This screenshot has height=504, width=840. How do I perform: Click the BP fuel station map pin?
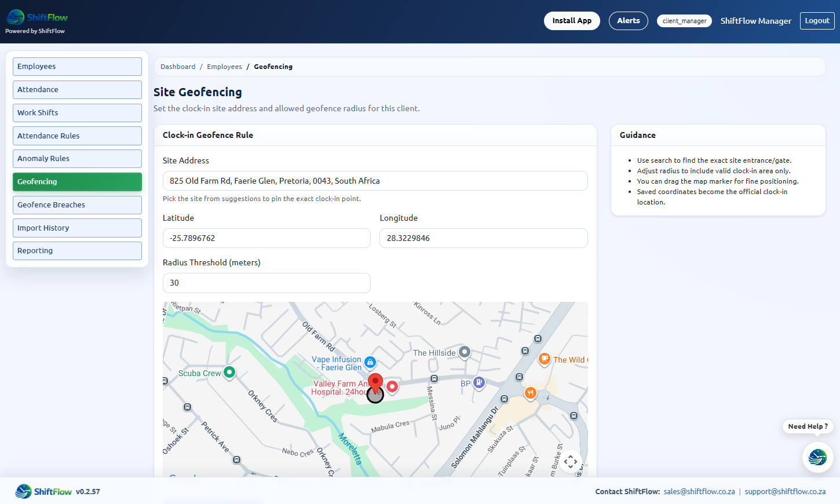click(x=479, y=382)
